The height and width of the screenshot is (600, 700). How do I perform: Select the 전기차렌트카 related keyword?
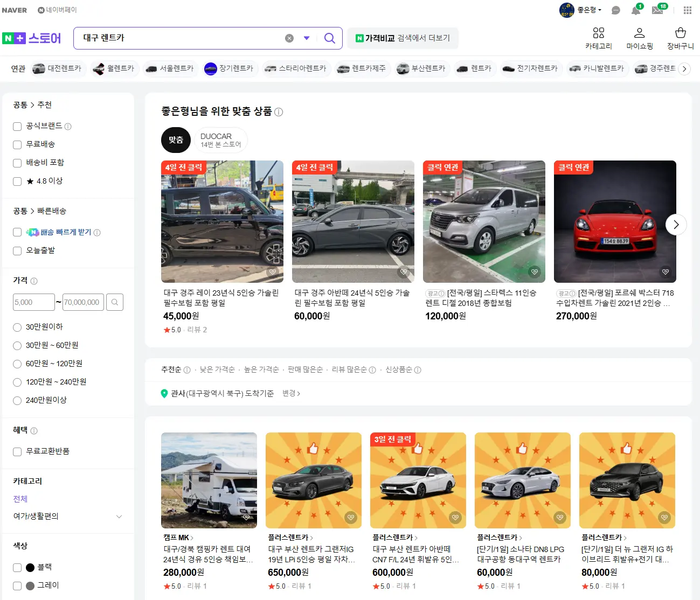point(531,68)
